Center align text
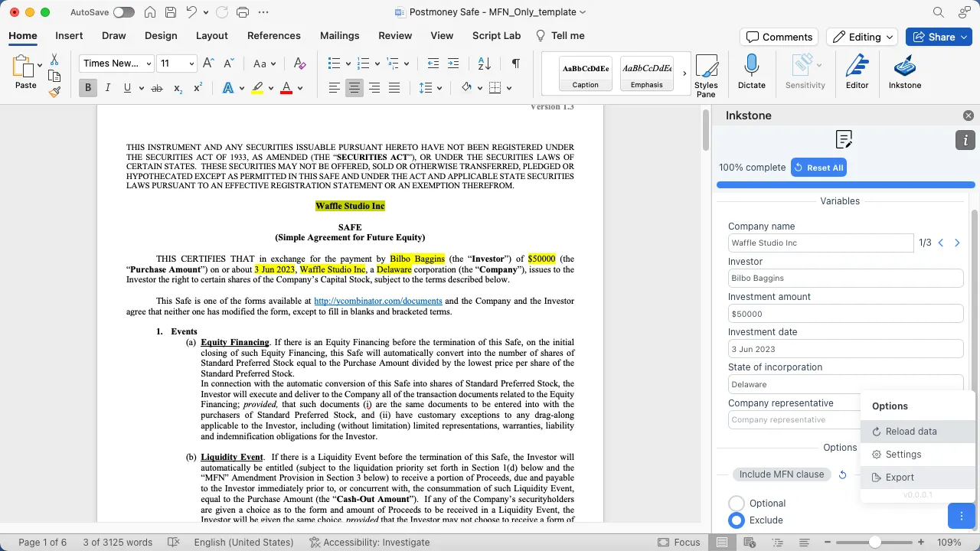Image resolution: width=980 pixels, height=551 pixels. click(354, 88)
